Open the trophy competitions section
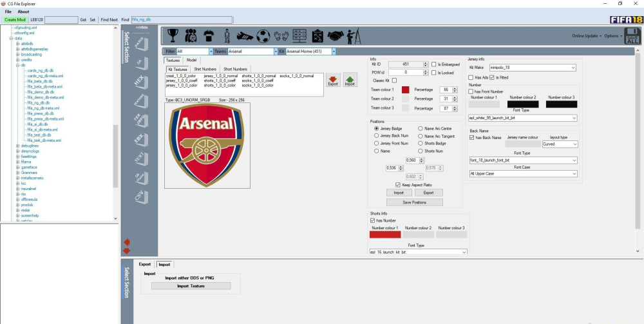The width and height of the screenshot is (644, 324). [173, 35]
